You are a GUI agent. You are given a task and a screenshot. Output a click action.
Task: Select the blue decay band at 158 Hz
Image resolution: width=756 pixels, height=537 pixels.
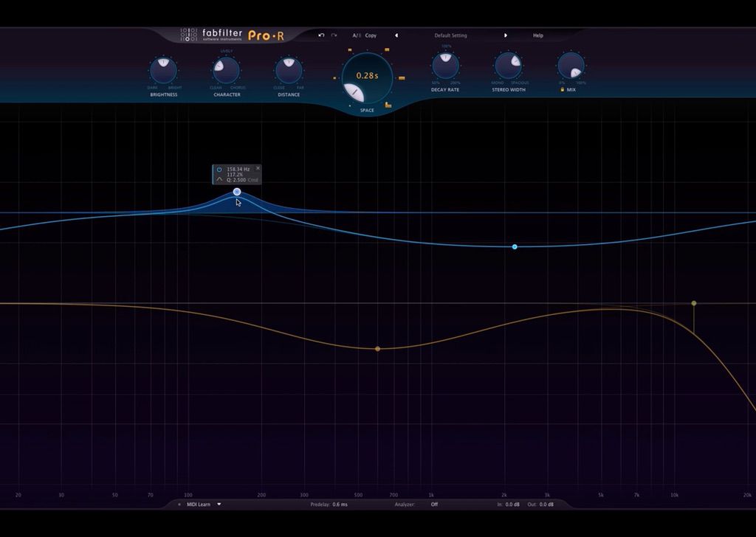(x=237, y=192)
